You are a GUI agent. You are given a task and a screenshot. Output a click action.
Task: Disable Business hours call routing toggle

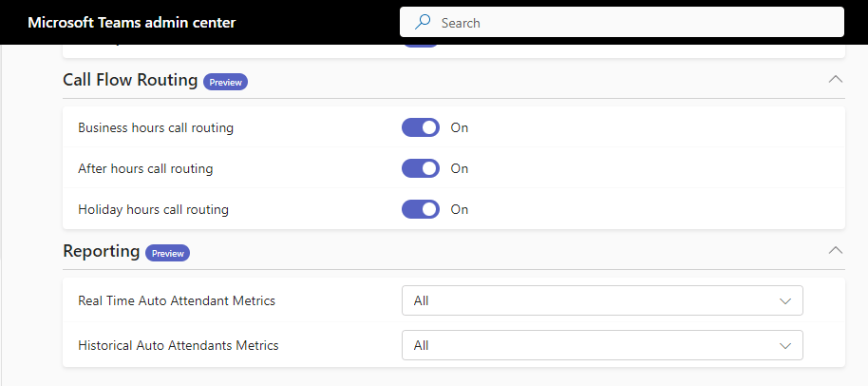[x=421, y=127]
